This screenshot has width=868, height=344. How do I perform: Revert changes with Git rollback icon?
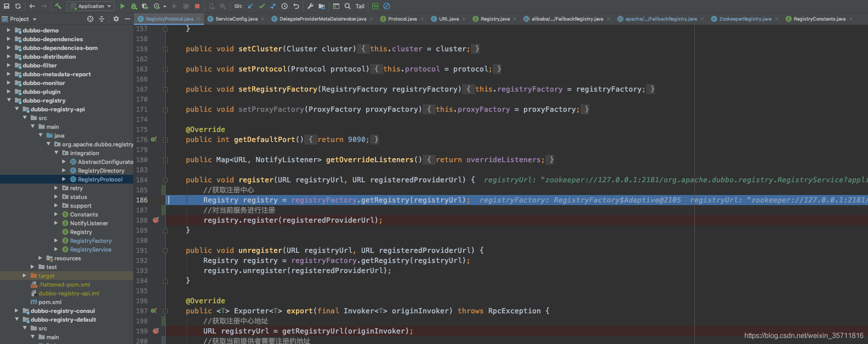(x=296, y=6)
